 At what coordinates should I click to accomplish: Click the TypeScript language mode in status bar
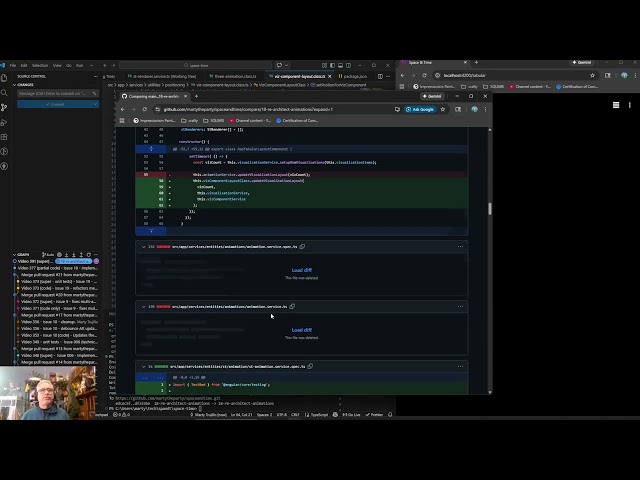coord(317,415)
